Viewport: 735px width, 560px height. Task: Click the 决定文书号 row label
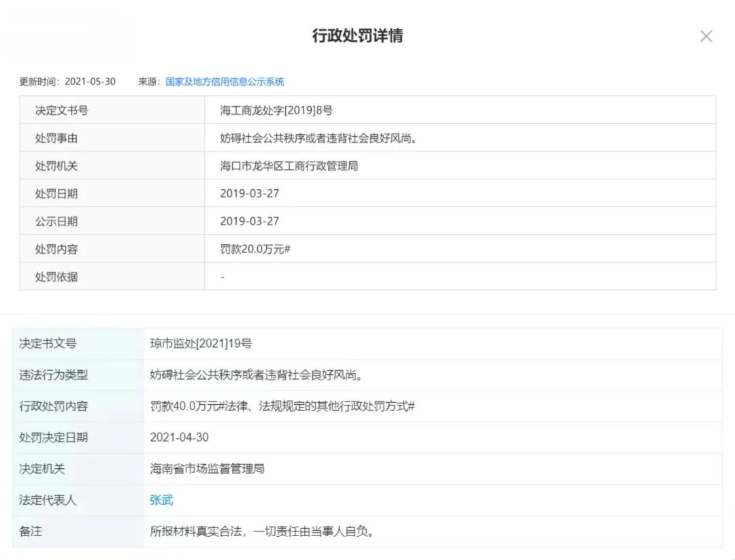point(61,110)
